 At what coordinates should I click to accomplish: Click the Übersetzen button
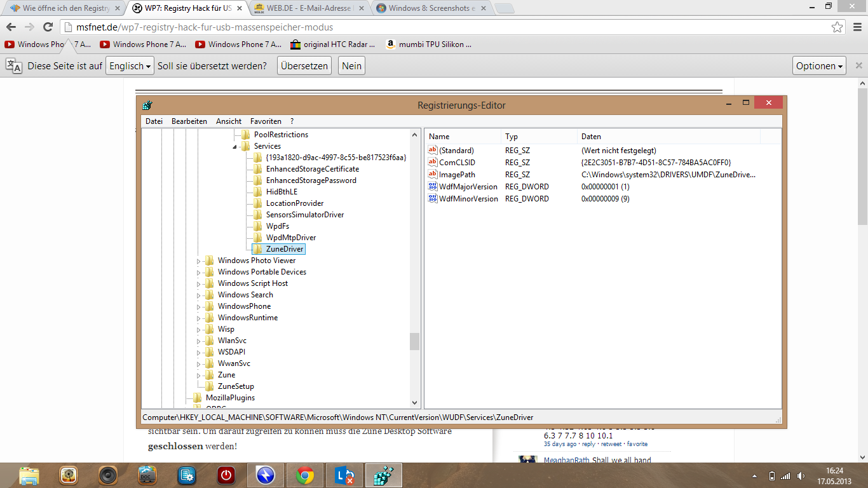304,65
